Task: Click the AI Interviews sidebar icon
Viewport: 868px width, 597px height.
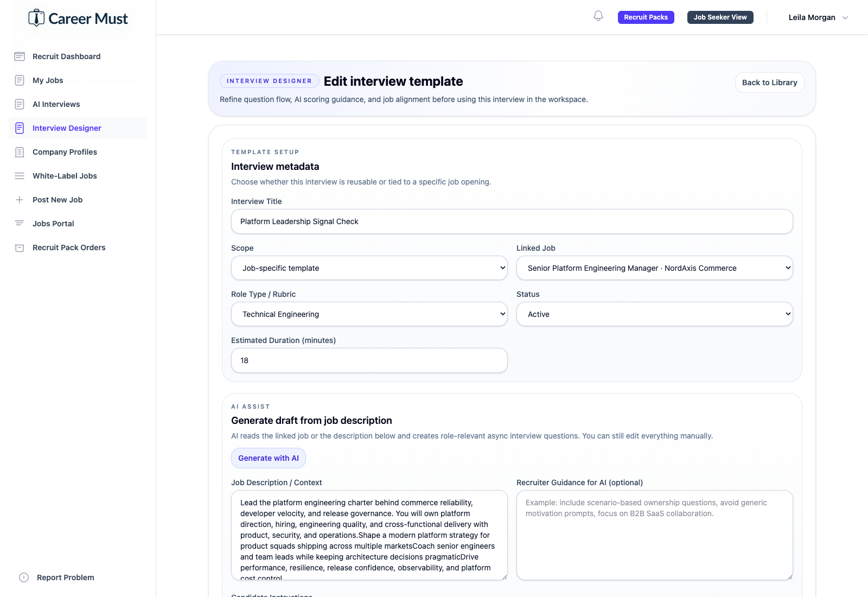Action: point(20,104)
